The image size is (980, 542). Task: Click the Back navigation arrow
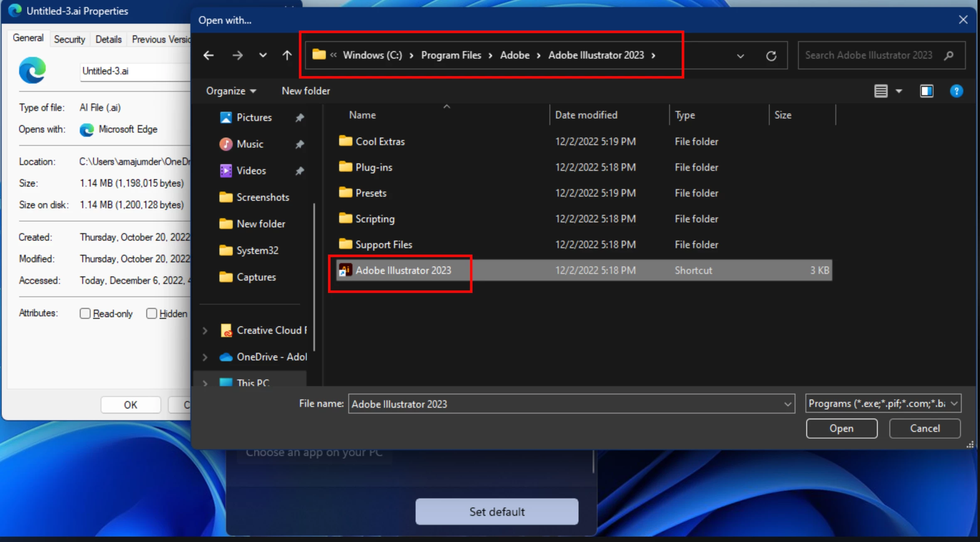coord(209,55)
